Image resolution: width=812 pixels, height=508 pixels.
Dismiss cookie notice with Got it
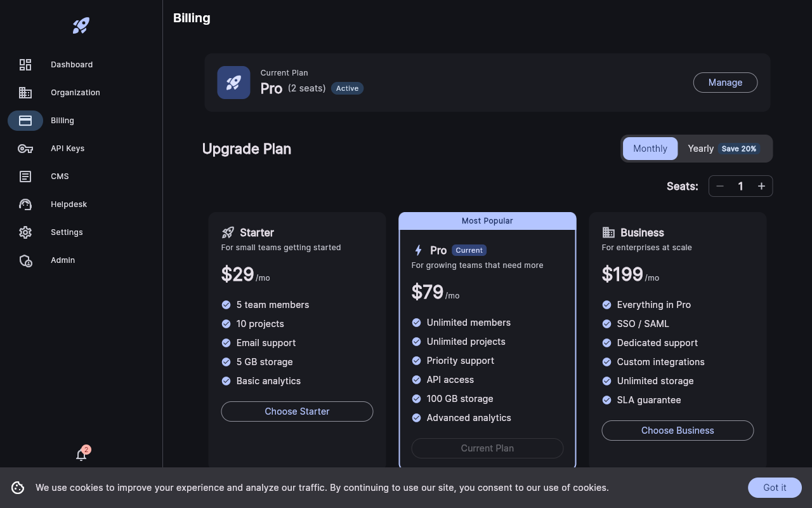775,488
